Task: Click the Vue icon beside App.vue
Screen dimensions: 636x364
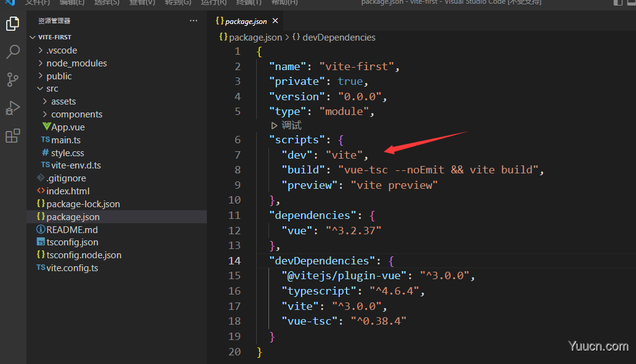Action: [x=46, y=126]
